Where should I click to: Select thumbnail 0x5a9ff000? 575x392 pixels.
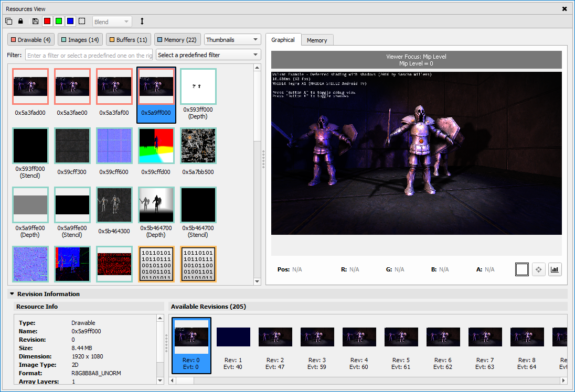point(156,95)
